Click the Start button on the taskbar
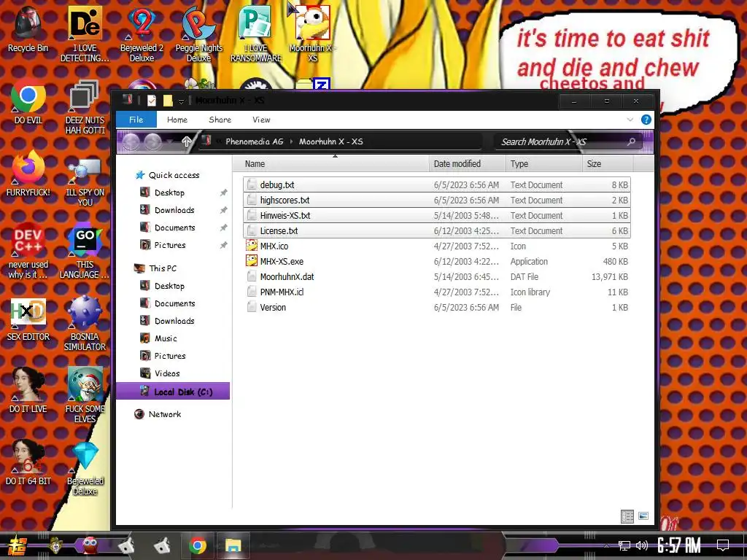The width and height of the screenshot is (747, 560). coord(18,545)
